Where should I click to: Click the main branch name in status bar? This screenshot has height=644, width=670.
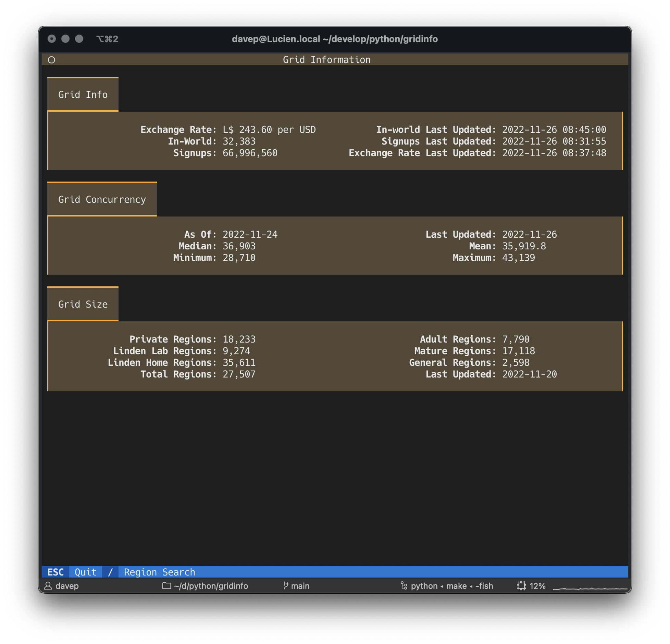(x=300, y=586)
